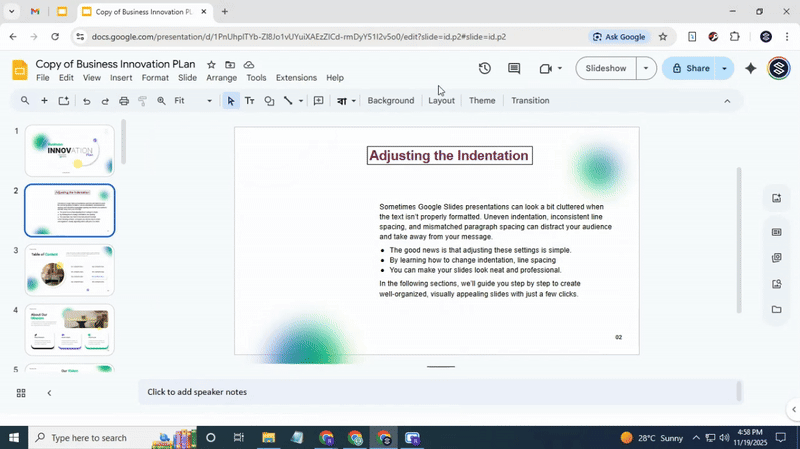The width and height of the screenshot is (800, 449).
Task: Expand the Slideshow options dropdown arrow
Action: click(646, 69)
